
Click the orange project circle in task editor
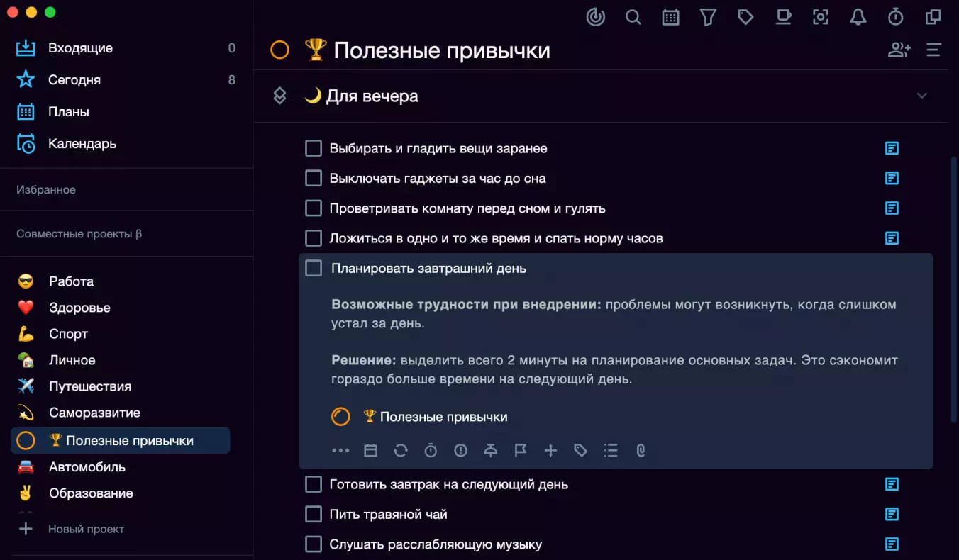click(x=340, y=417)
